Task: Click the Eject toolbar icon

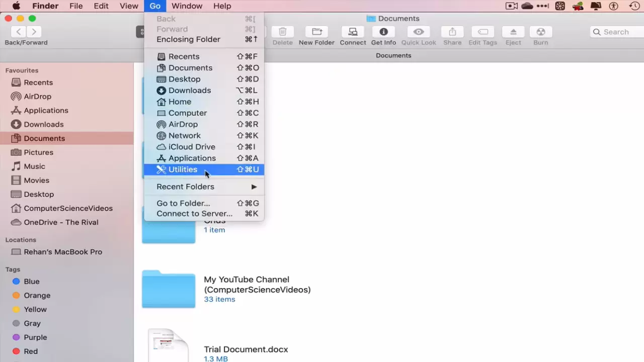Action: pyautogui.click(x=513, y=32)
